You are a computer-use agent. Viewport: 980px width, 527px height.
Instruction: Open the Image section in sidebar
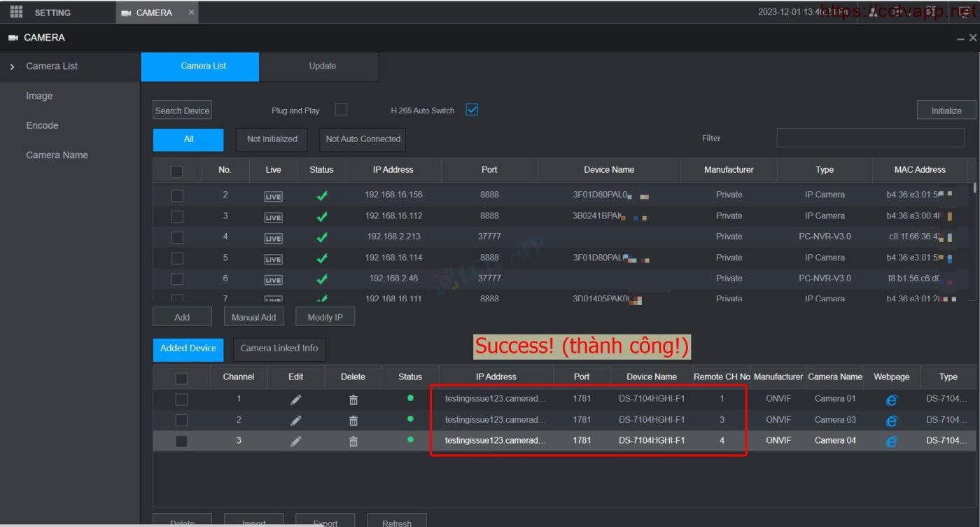(x=39, y=96)
